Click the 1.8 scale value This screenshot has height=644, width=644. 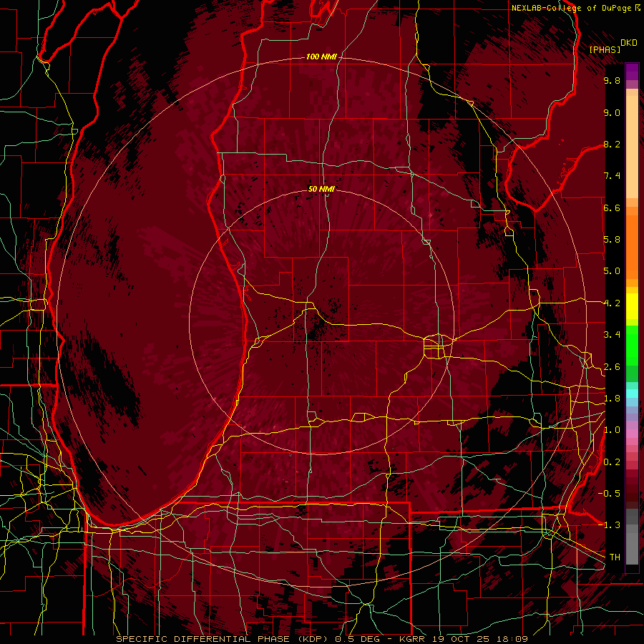(x=612, y=399)
